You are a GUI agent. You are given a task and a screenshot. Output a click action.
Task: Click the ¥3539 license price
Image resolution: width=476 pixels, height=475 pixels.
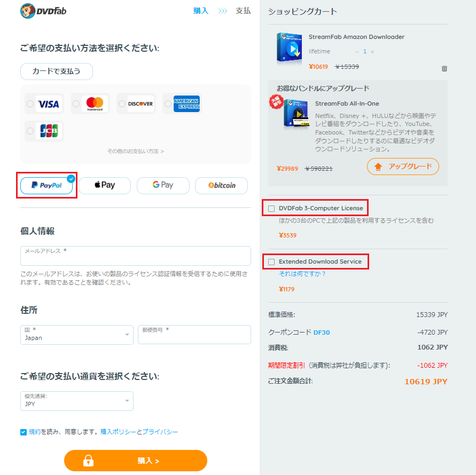287,235
